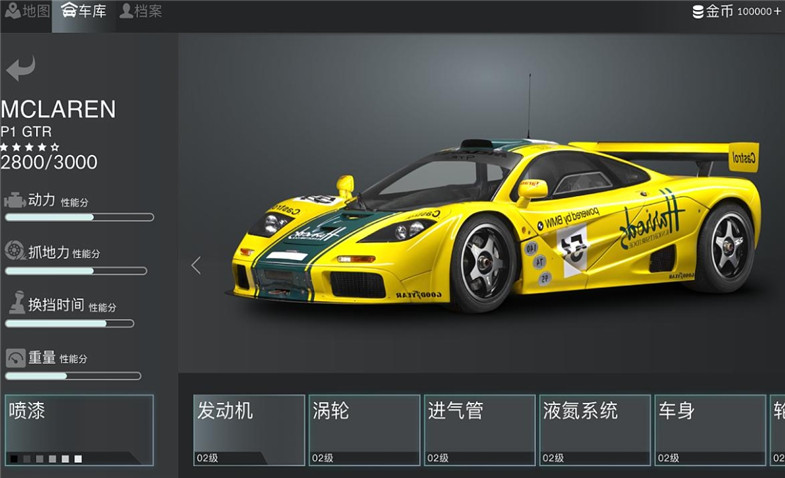Screen dimensions: 785x478
Task: Click the back arrow icon
Action: pos(21,68)
